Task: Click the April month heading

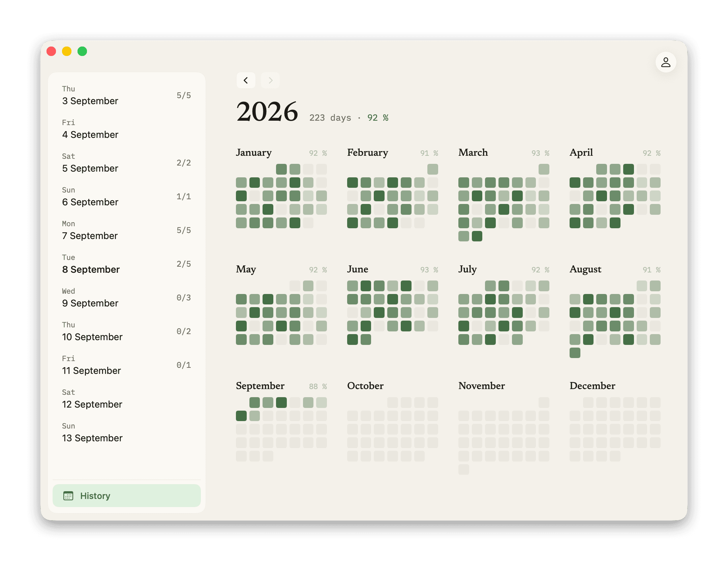Action: pos(581,153)
